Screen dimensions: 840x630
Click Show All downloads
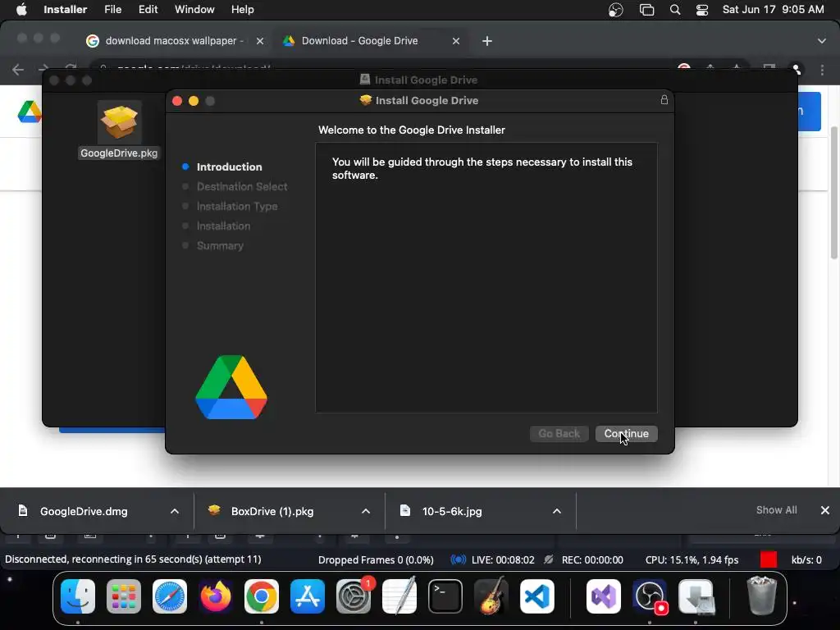click(776, 510)
